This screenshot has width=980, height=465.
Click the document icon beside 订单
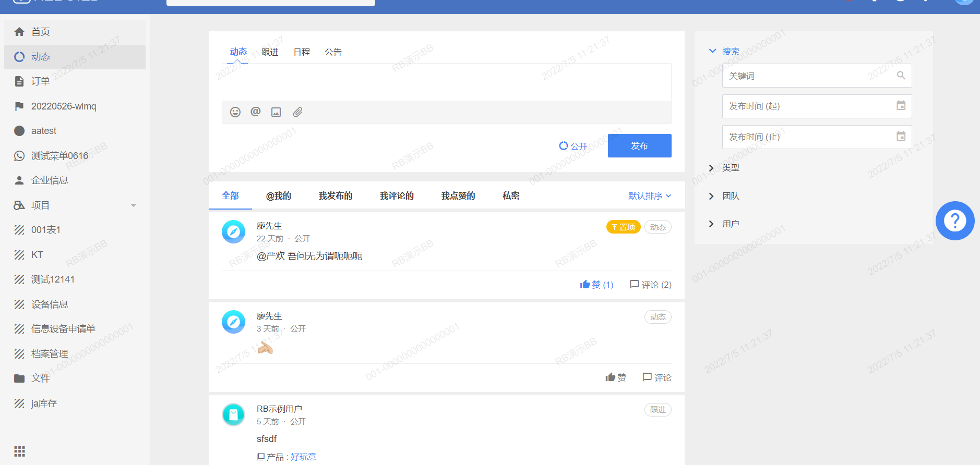click(19, 81)
